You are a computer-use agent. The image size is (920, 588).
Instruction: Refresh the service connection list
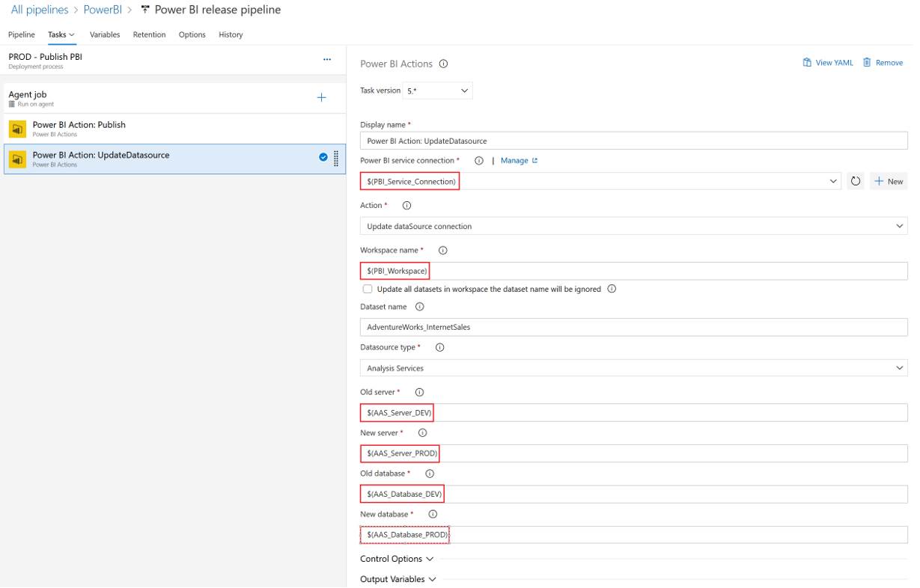pyautogui.click(x=856, y=182)
